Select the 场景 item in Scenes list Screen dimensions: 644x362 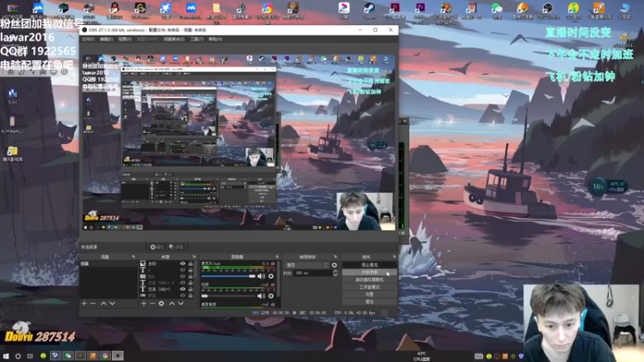pos(109,264)
